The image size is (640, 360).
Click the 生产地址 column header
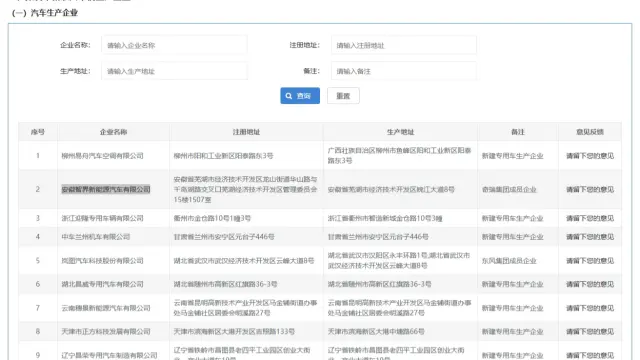400,132
